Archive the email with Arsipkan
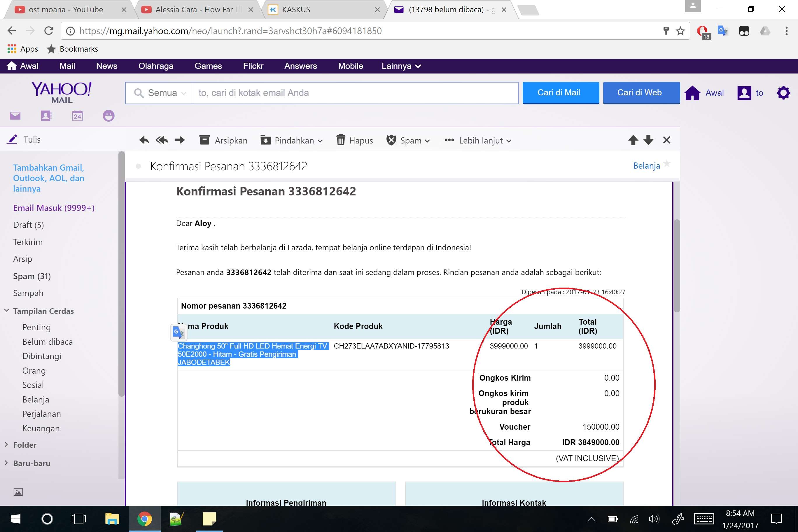This screenshot has width=798, height=532. click(223, 140)
